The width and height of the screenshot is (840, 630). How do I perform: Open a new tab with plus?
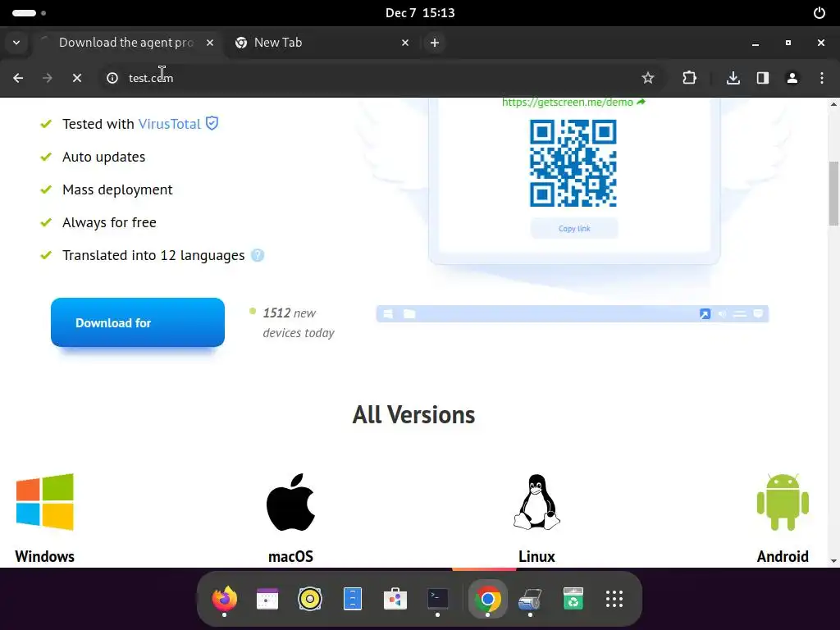point(435,43)
